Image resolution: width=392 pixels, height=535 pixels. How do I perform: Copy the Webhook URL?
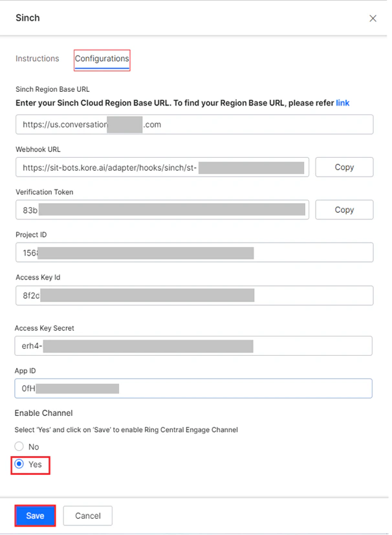point(344,167)
